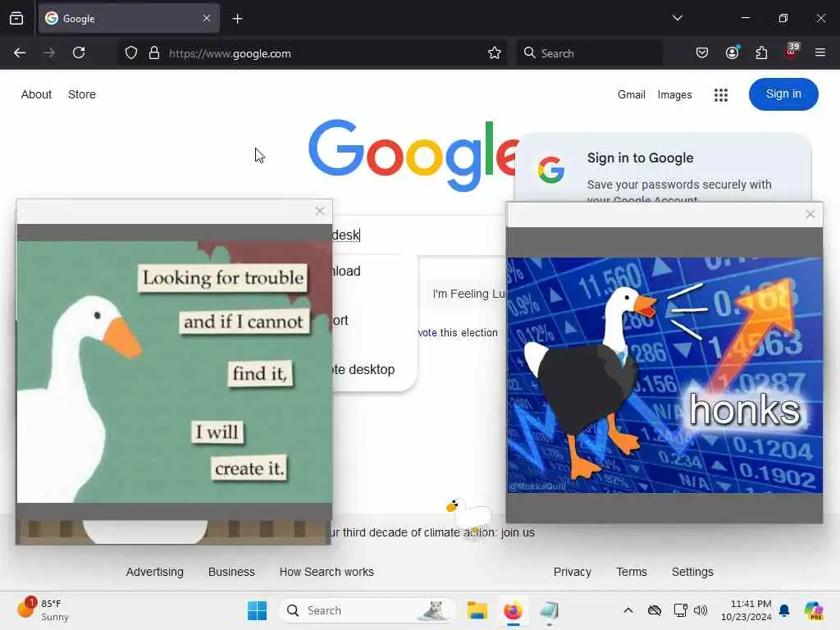840x630 pixels.
Task: Open the tracking protection shield icon
Action: pos(131,53)
